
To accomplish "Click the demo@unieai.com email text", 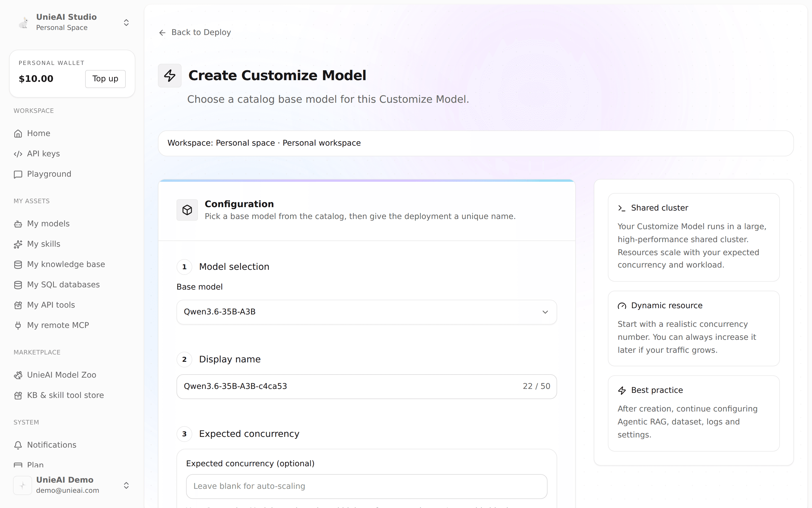I will coord(67,491).
